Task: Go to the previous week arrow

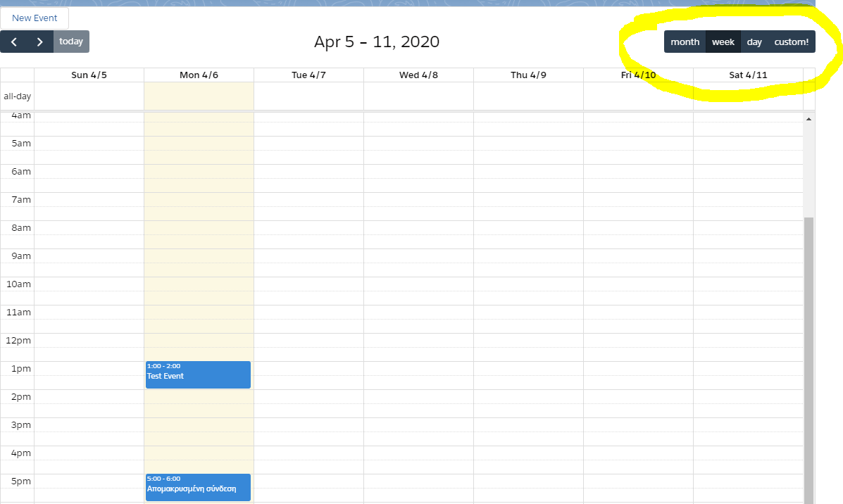Action: point(14,42)
